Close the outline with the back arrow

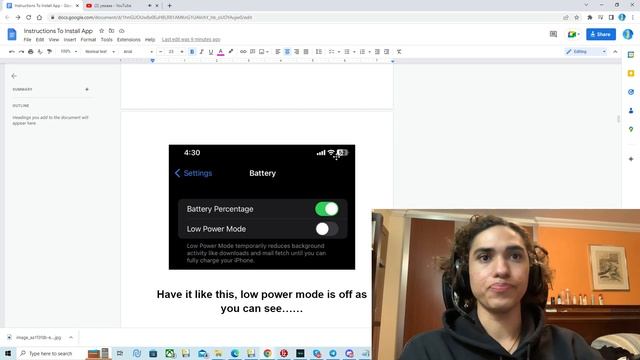click(x=14, y=76)
